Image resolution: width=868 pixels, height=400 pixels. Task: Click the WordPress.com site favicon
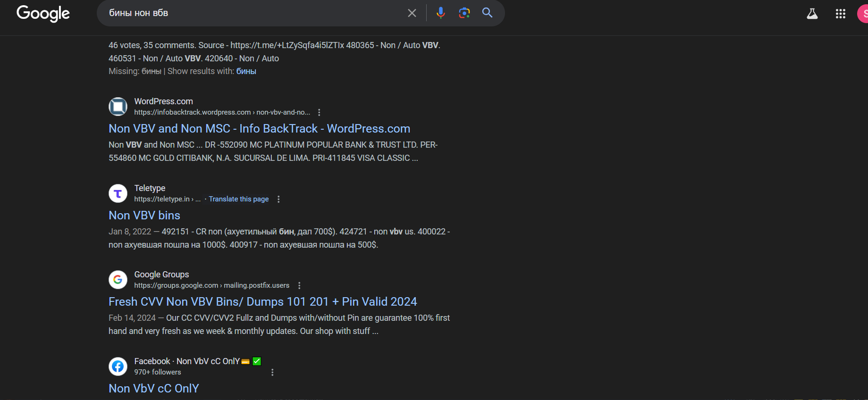[x=118, y=107]
